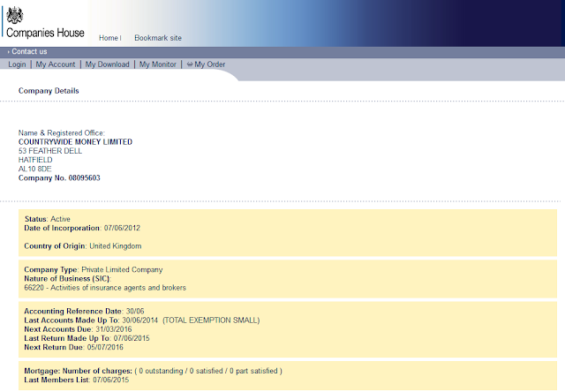Click the HATFIELD address line
The image size is (565, 392).
pos(35,160)
